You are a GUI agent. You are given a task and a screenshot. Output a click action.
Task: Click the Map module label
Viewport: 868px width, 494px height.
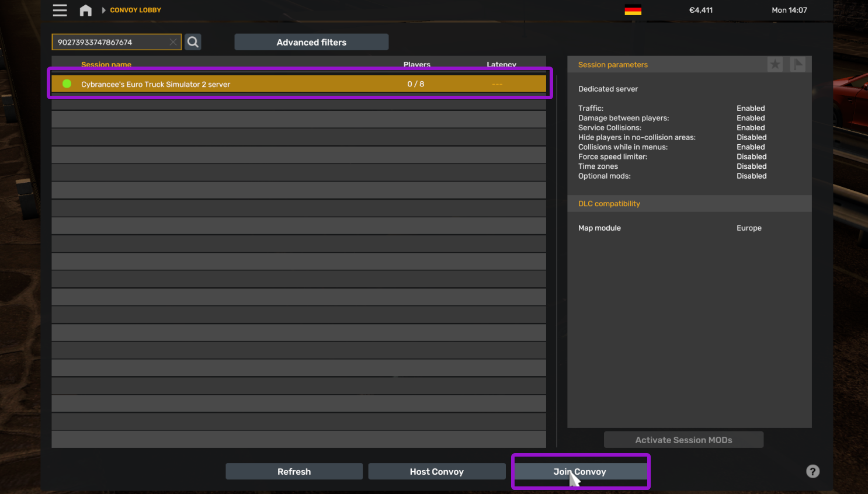pyautogui.click(x=599, y=228)
